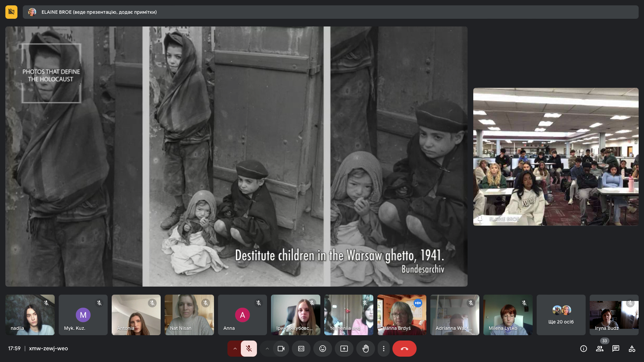Select the Adrianna Wac... participant tile

(x=455, y=315)
